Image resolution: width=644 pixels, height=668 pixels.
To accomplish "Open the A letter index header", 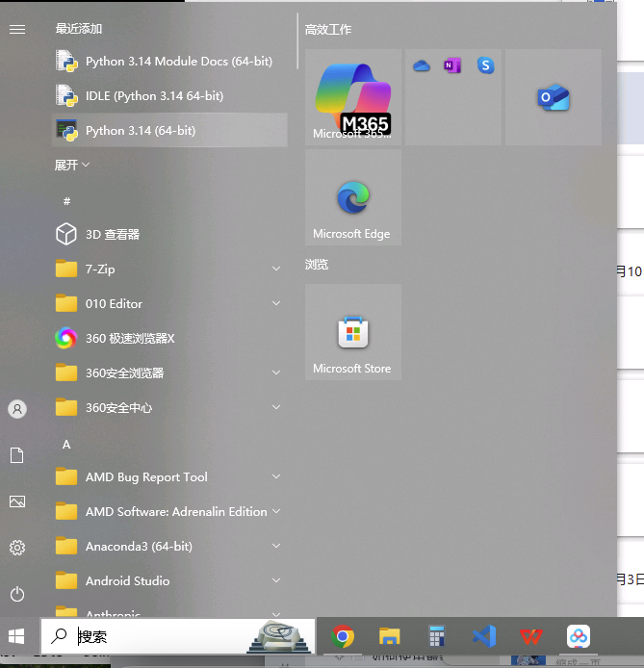I will [x=66, y=445].
